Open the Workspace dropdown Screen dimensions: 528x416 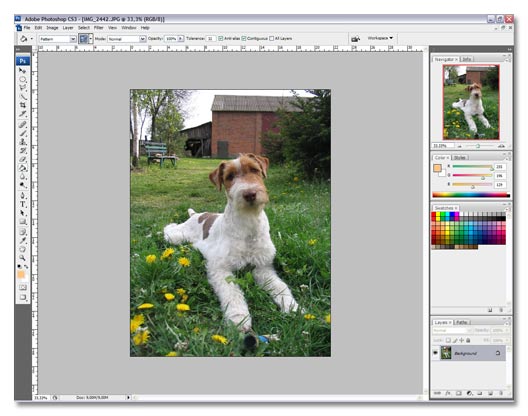[x=380, y=38]
